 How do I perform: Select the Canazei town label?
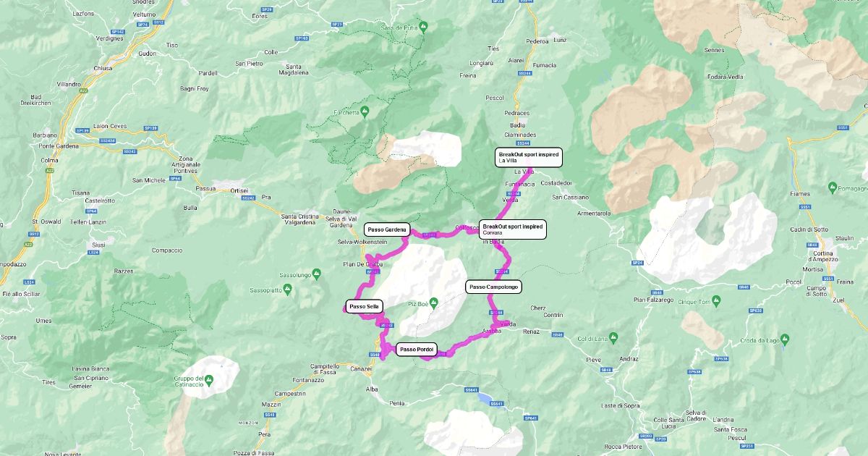click(x=362, y=368)
